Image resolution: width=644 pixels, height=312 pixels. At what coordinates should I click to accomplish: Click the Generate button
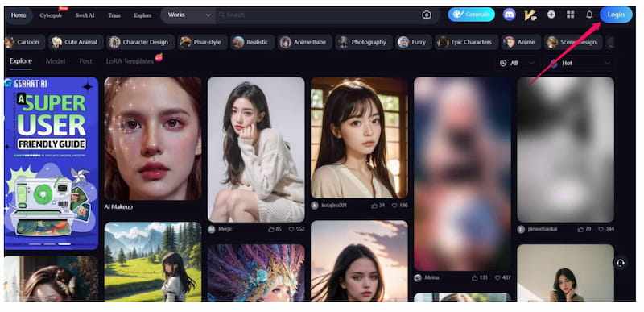point(471,15)
